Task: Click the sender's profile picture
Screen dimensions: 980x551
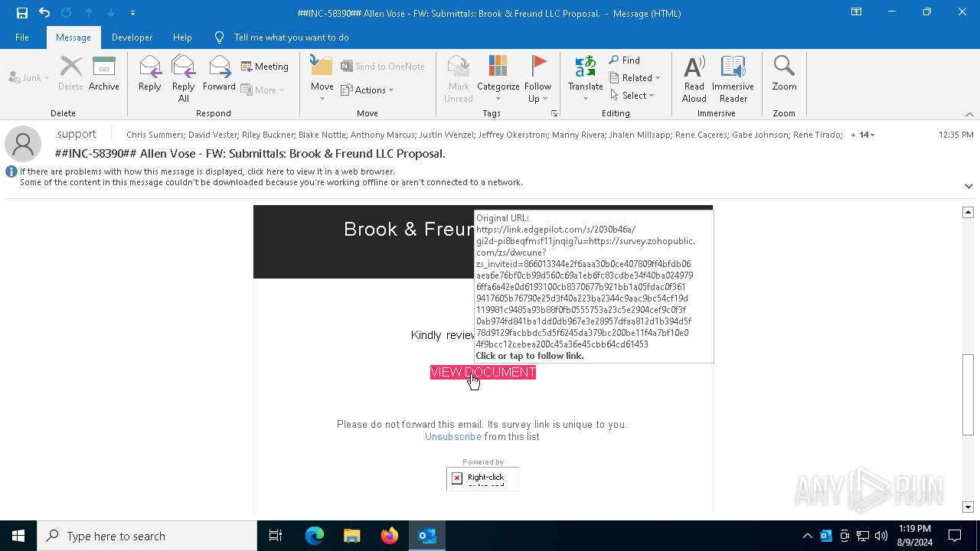Action: pos(23,143)
